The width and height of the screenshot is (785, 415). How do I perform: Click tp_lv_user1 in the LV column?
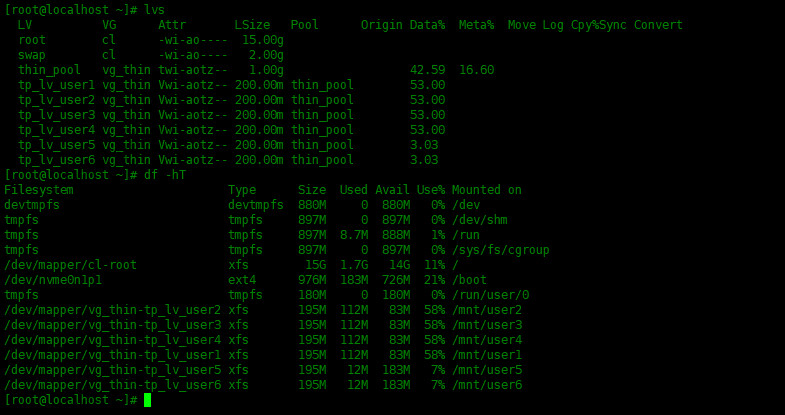pos(56,85)
